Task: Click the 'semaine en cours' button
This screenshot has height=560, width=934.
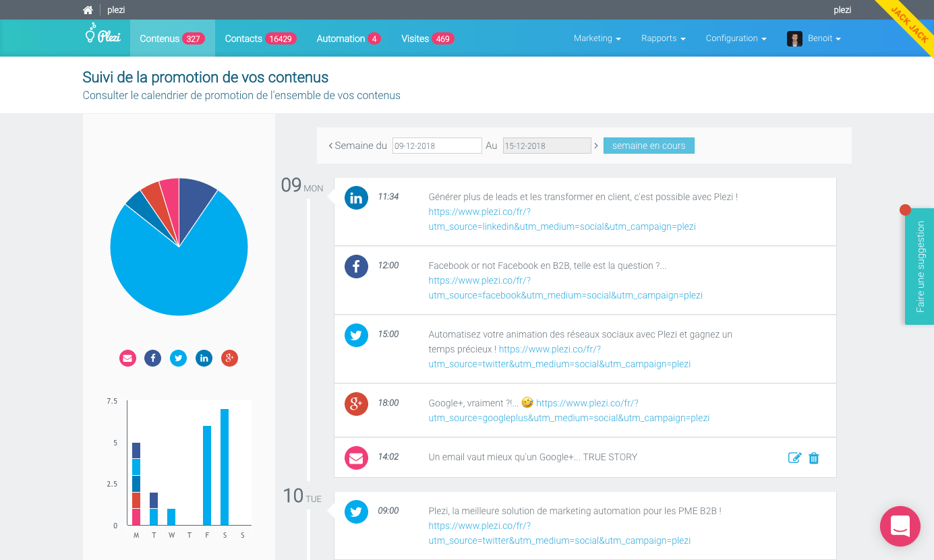Action: pos(648,146)
